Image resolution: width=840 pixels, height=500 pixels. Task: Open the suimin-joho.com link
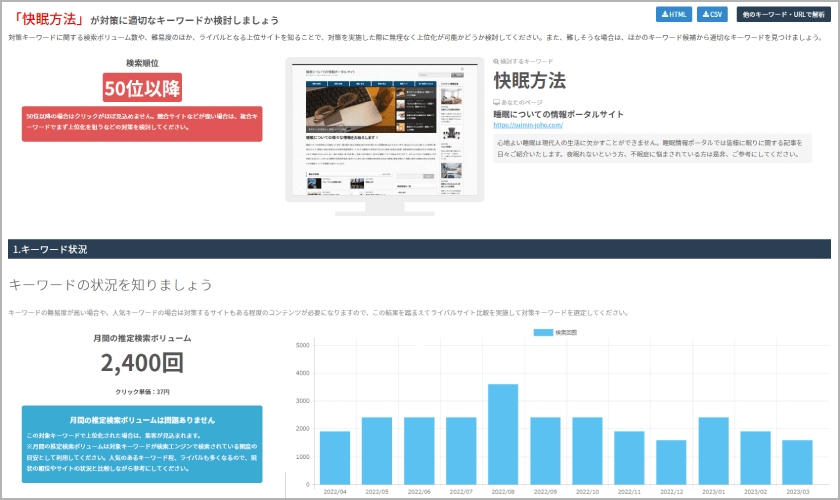pyautogui.click(x=529, y=125)
